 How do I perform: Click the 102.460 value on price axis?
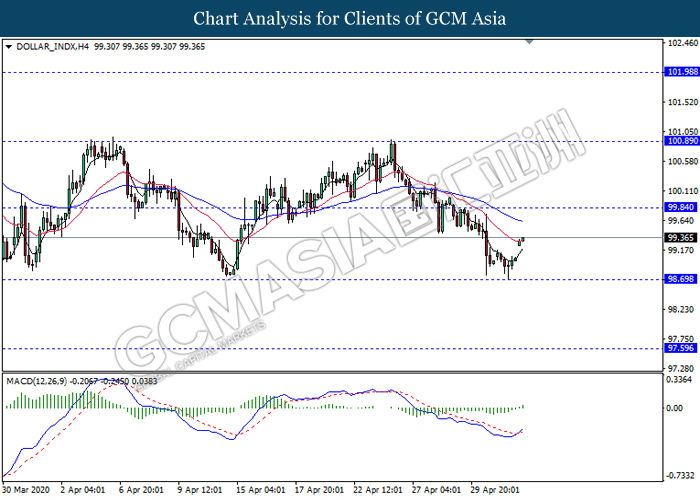coord(680,43)
